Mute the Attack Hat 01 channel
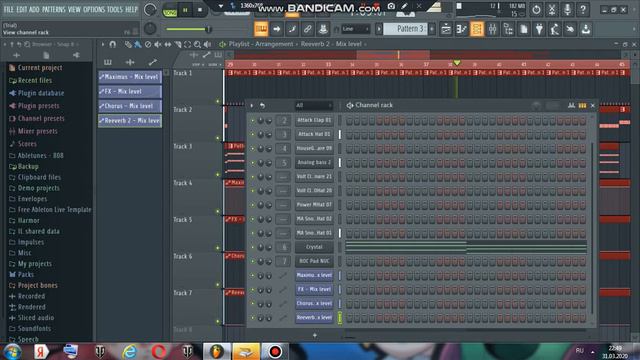The image size is (640, 360). point(252,134)
